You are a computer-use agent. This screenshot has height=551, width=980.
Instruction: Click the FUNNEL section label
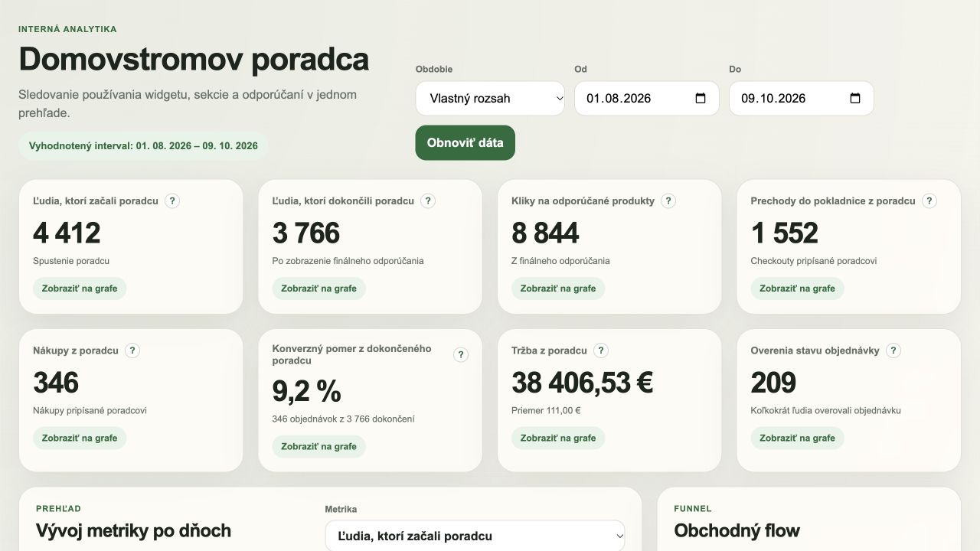coord(693,508)
